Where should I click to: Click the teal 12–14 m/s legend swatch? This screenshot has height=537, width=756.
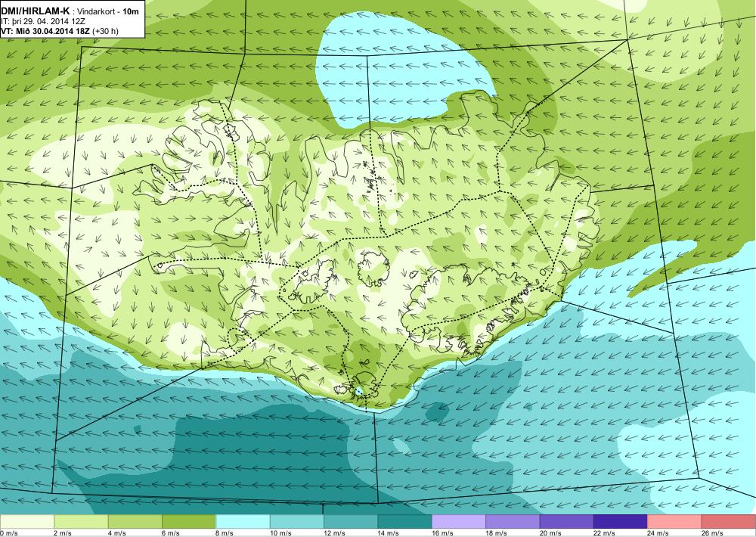coord(351,522)
